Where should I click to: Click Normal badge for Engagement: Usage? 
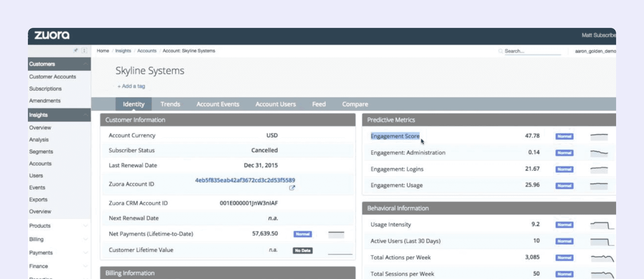click(564, 186)
